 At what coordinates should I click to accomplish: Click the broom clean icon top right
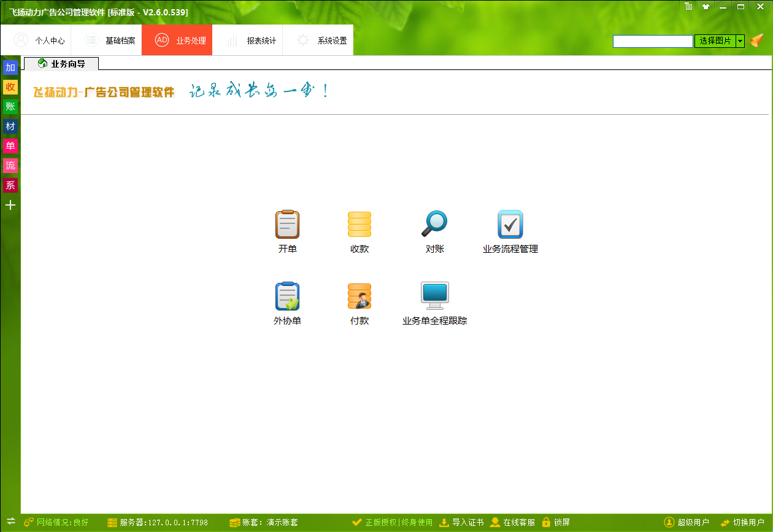click(756, 41)
